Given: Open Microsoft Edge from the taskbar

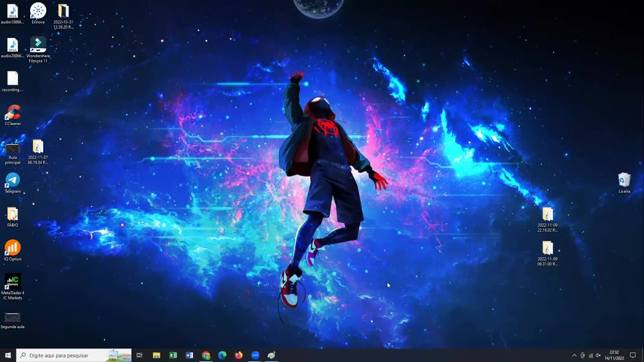Looking at the screenshot, I should click(x=222, y=355).
